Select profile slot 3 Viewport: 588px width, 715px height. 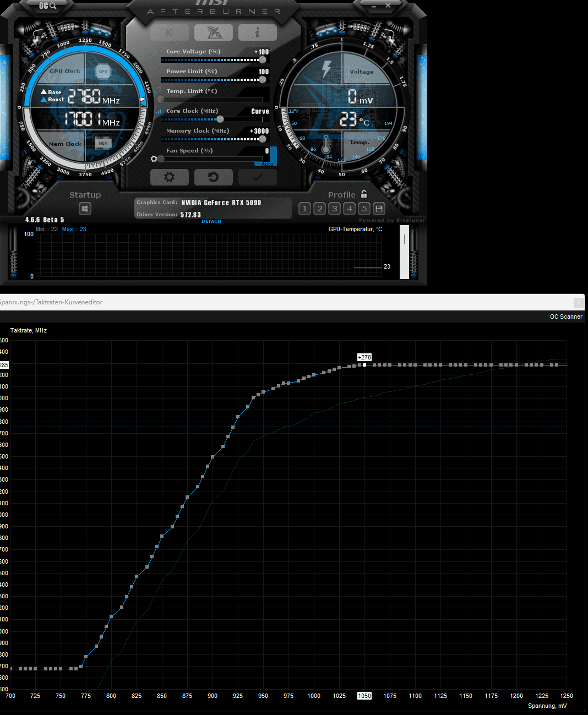point(334,209)
